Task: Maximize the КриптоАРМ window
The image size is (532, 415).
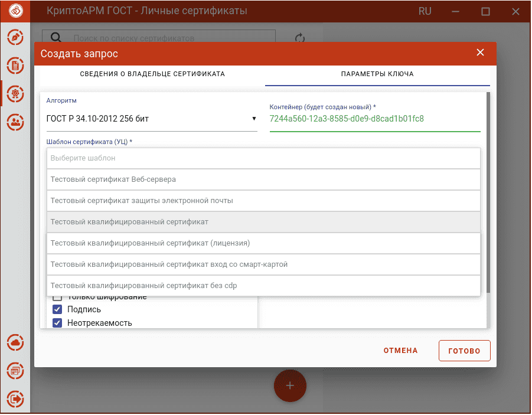Action: pos(485,12)
